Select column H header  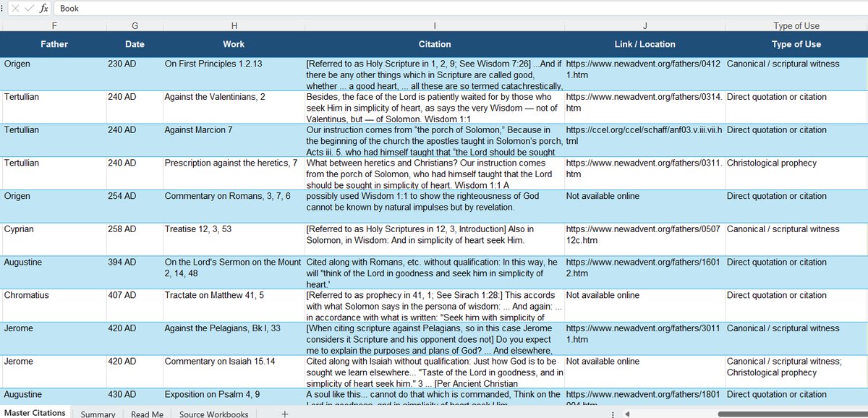pyautogui.click(x=233, y=25)
